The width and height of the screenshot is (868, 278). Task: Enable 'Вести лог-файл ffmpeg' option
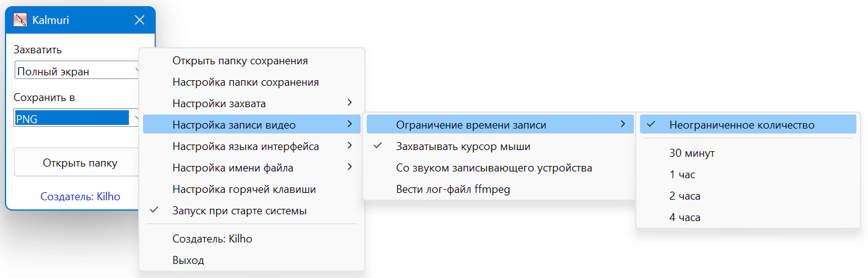452,189
